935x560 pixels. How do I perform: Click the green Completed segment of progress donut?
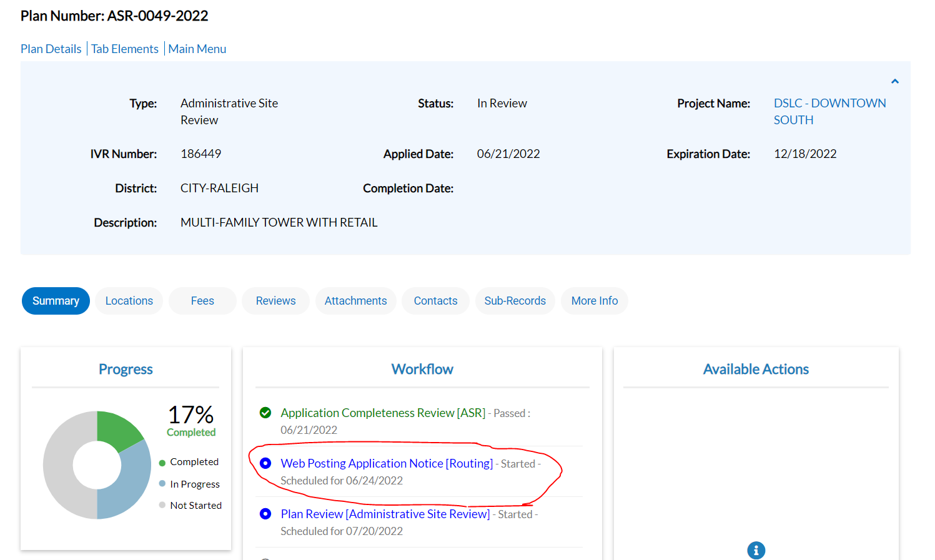click(x=117, y=428)
